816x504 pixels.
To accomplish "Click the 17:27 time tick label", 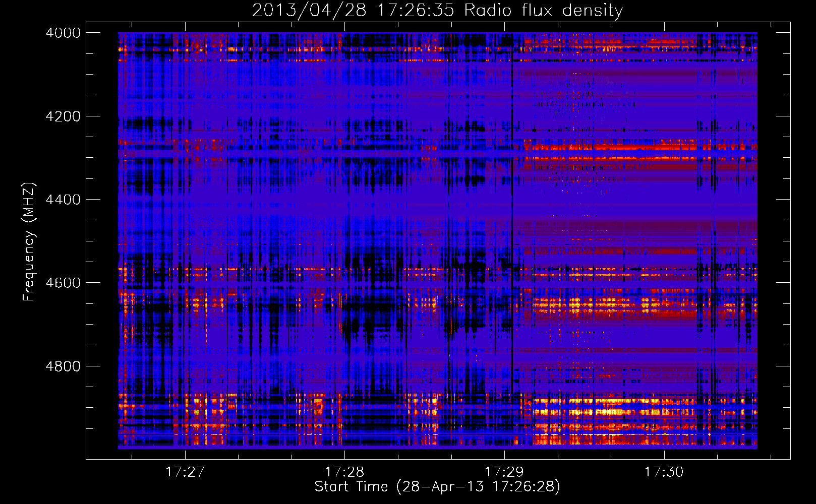I will [x=185, y=472].
